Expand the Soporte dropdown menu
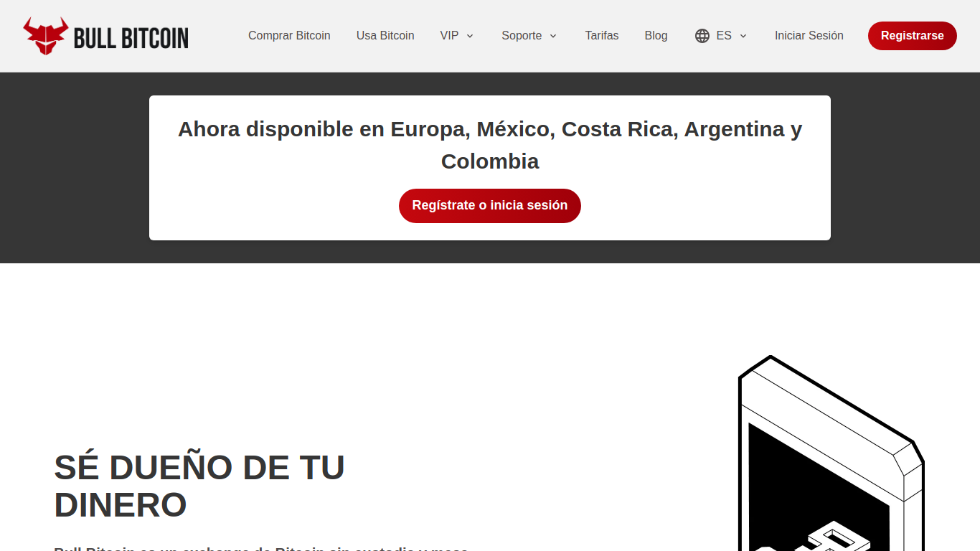 coord(529,36)
